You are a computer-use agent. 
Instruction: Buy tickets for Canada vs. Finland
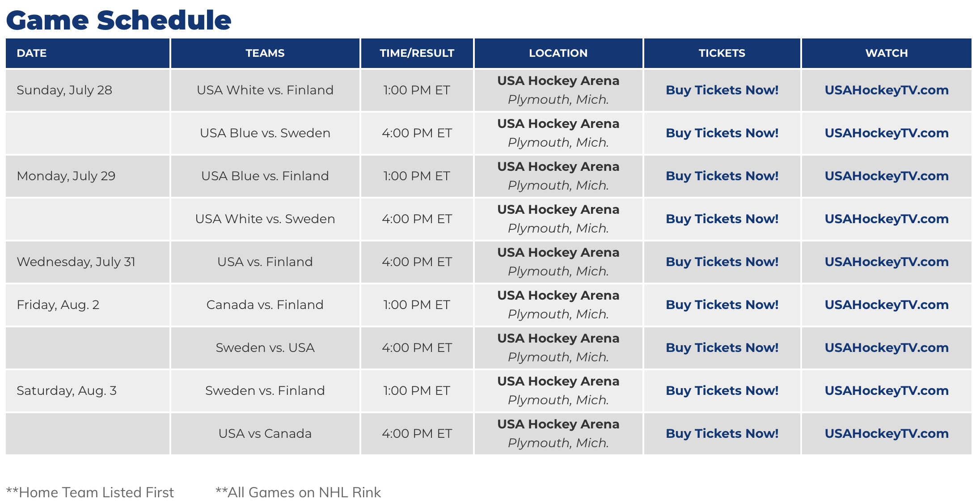[x=722, y=305]
